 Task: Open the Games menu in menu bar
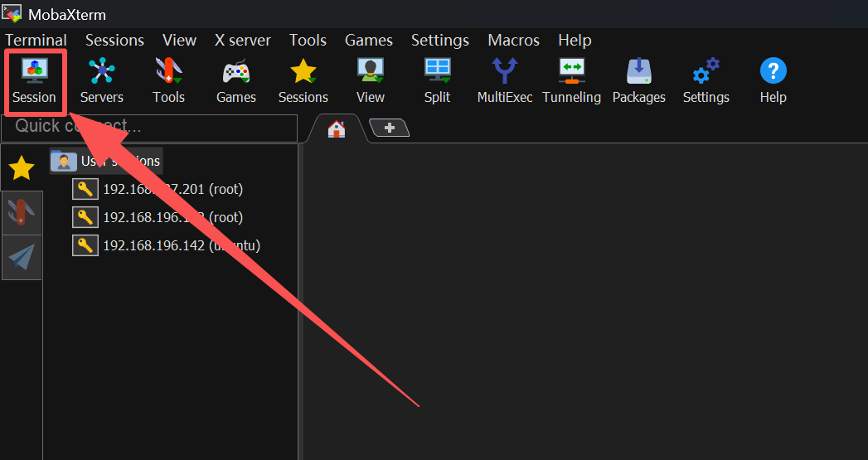(x=369, y=41)
